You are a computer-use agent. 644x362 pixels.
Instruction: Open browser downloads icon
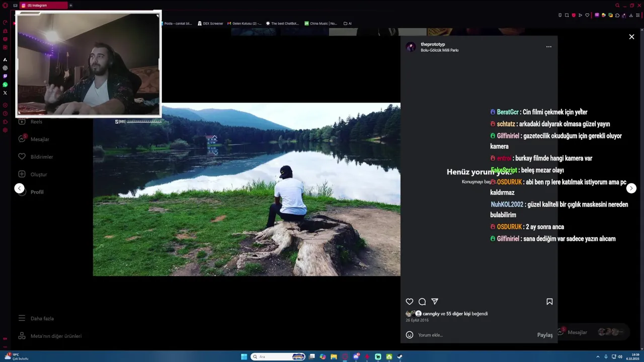tap(631, 15)
